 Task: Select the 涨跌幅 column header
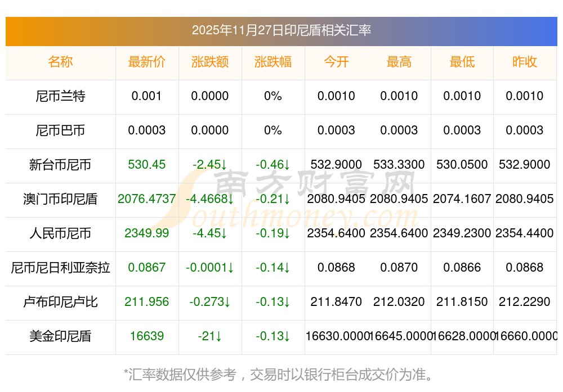[273, 62]
